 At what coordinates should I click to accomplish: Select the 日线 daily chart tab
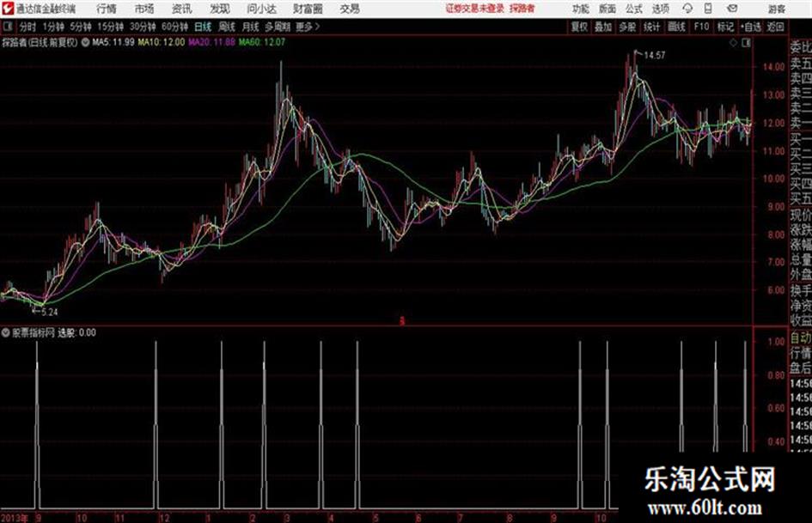tap(203, 27)
